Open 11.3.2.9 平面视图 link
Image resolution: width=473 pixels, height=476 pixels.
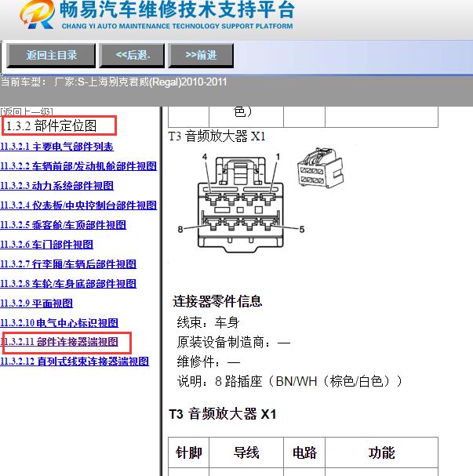[x=36, y=303]
